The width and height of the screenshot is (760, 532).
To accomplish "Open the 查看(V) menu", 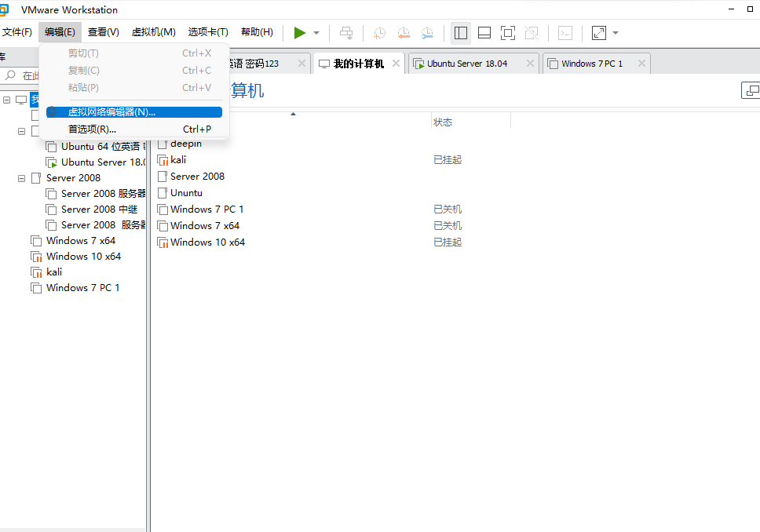I will click(103, 32).
